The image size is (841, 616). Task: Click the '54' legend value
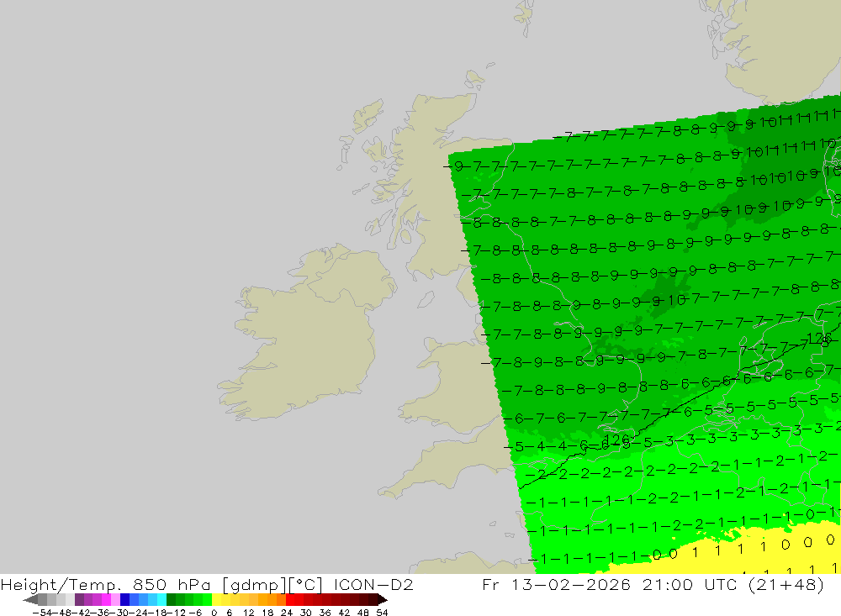pyautogui.click(x=382, y=613)
